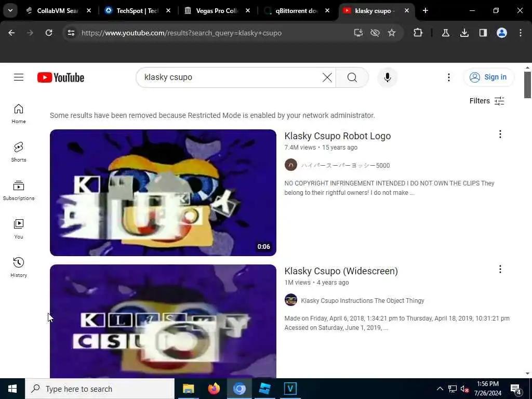Open Subscriptions in sidebar
The width and height of the screenshot is (532, 399).
tap(19, 191)
